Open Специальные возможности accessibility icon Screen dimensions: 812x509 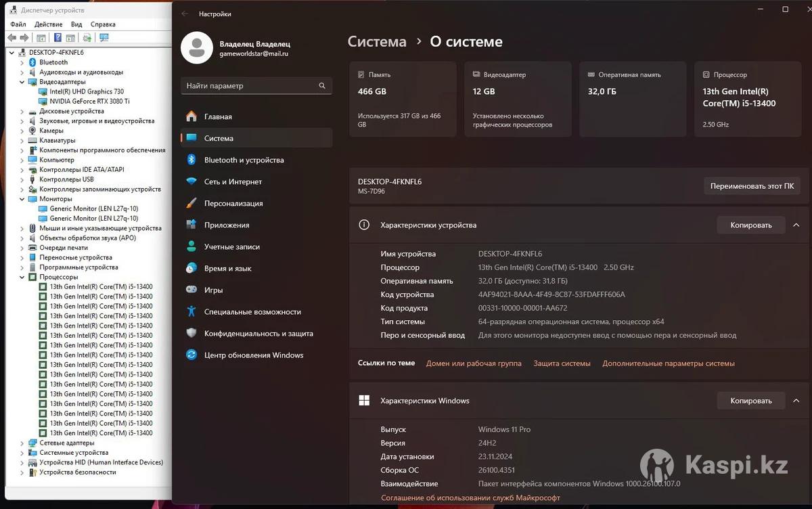[x=191, y=311]
